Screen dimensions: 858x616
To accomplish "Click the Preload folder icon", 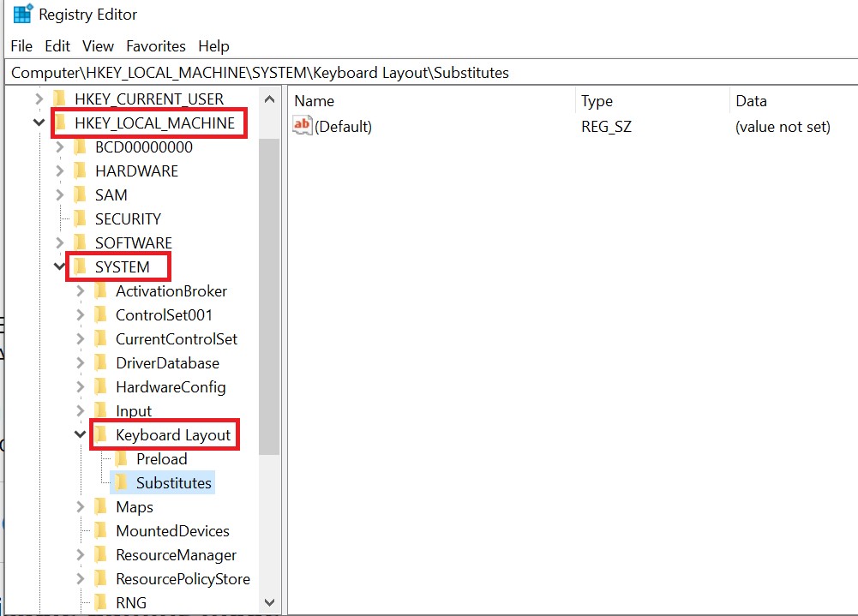I will pyautogui.click(x=122, y=458).
